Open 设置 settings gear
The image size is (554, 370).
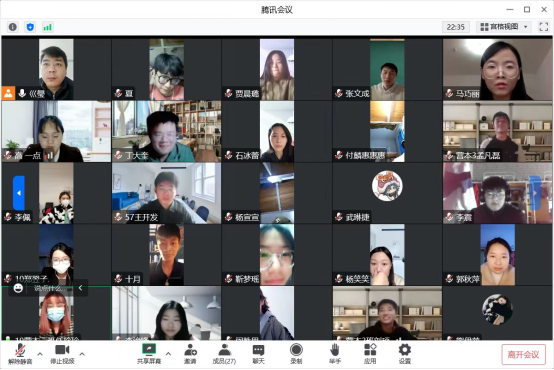[x=405, y=354]
